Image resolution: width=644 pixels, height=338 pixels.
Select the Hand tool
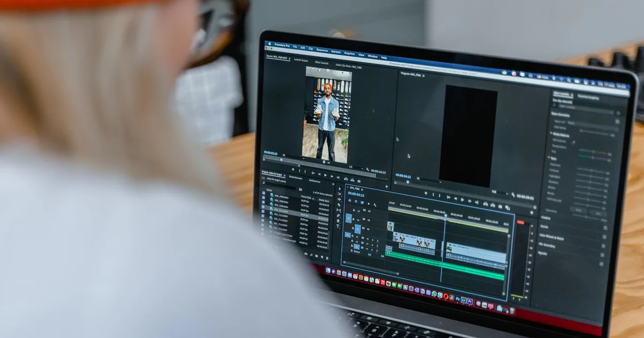pos(338,221)
